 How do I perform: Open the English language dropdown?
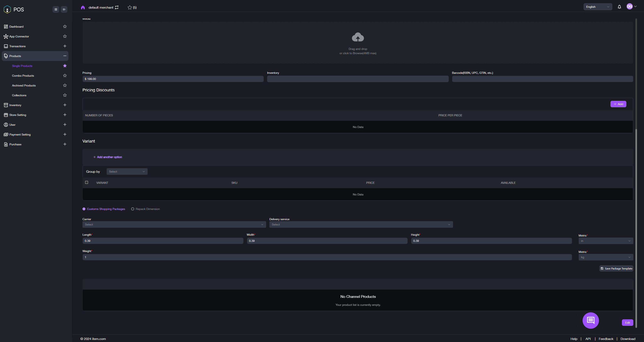(597, 7)
